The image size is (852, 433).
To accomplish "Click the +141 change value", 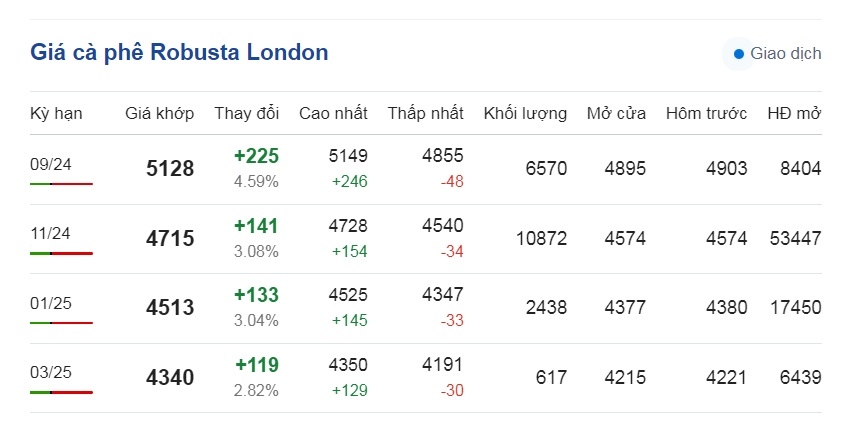I will pyautogui.click(x=256, y=225).
